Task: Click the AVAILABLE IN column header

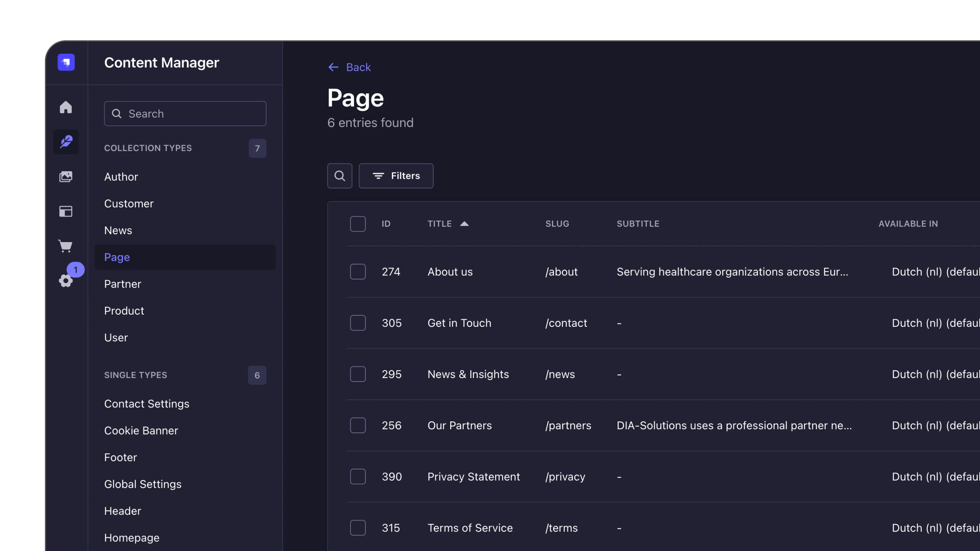Action: [x=908, y=224]
